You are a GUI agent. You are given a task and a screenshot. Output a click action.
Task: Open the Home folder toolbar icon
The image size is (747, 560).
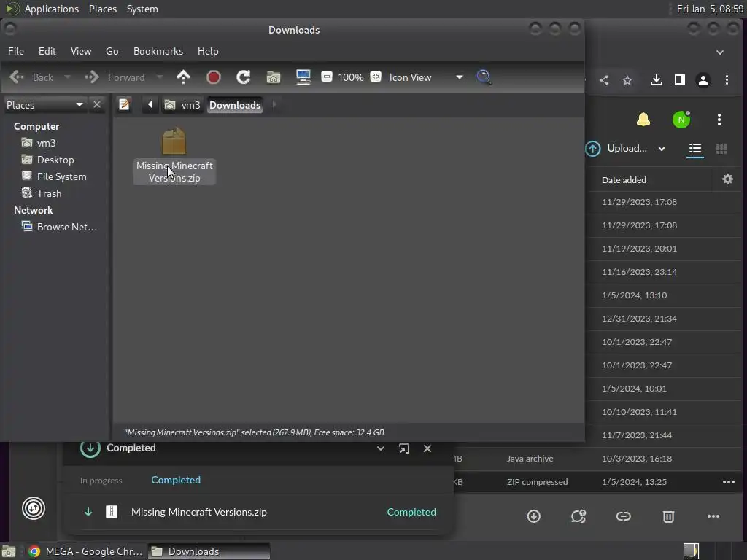(274, 77)
